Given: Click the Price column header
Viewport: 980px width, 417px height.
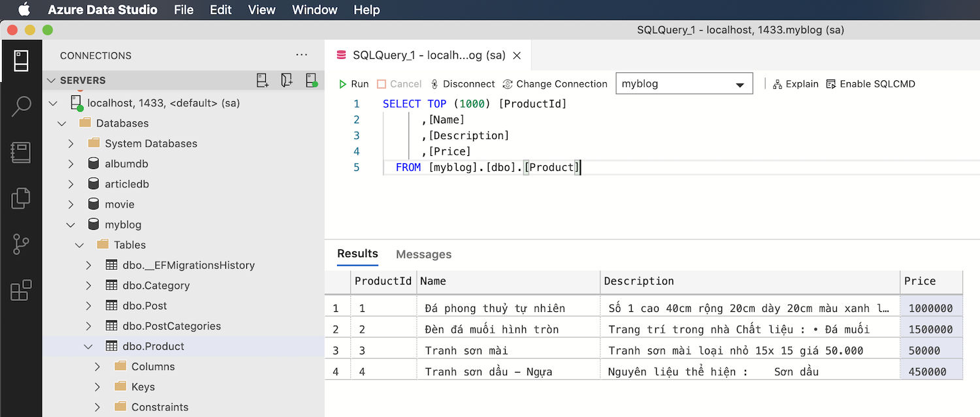Looking at the screenshot, I should coord(931,281).
